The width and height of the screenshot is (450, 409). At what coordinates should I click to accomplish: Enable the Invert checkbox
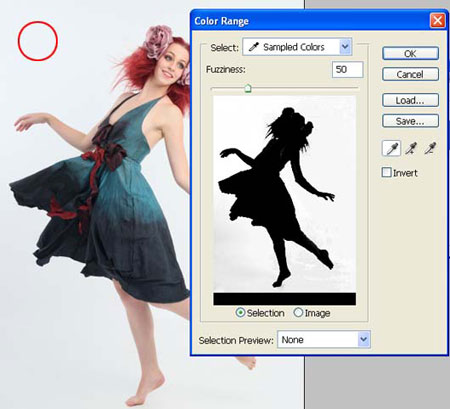point(386,172)
